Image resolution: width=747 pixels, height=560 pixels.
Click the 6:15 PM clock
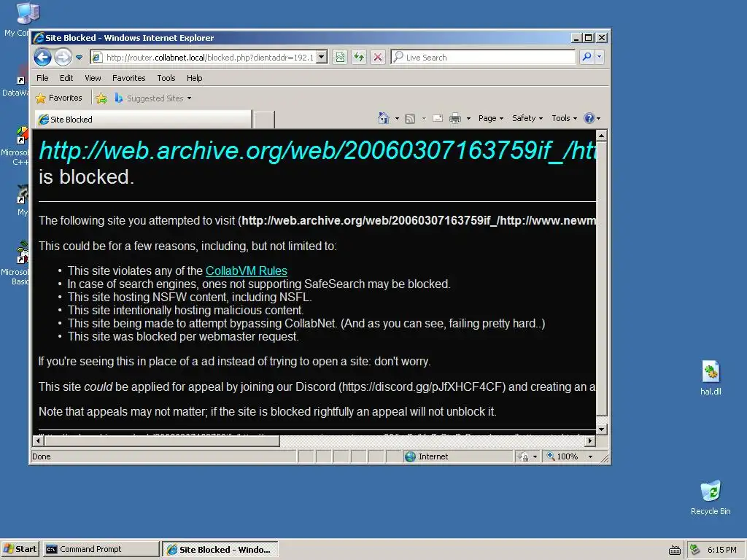point(721,550)
